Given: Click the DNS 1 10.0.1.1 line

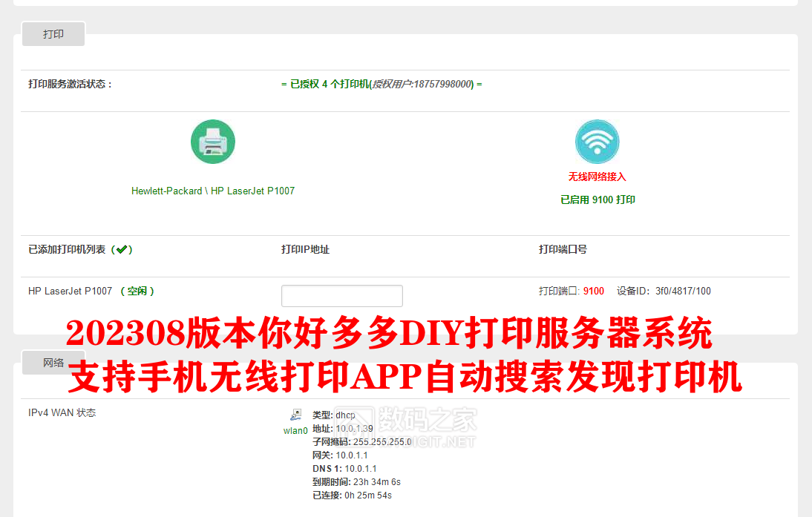Looking at the screenshot, I should (345, 469).
